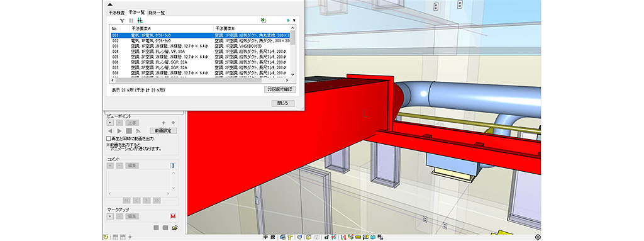Click the yellow refresh icon at bottom left
The image size is (644, 241).
(x=106, y=237)
